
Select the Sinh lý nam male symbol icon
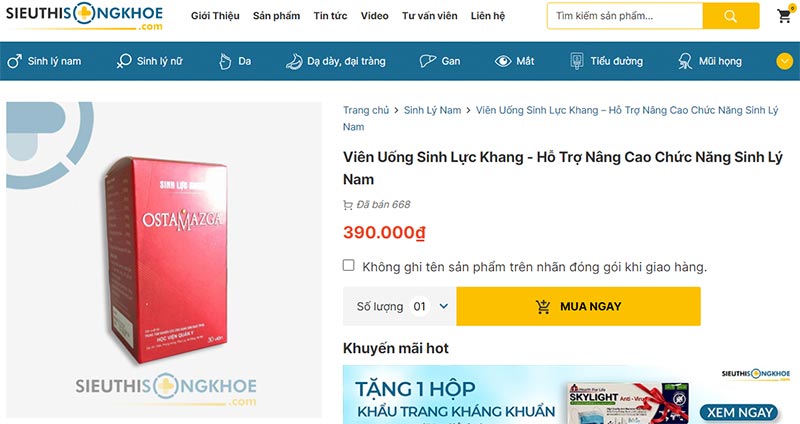14,61
